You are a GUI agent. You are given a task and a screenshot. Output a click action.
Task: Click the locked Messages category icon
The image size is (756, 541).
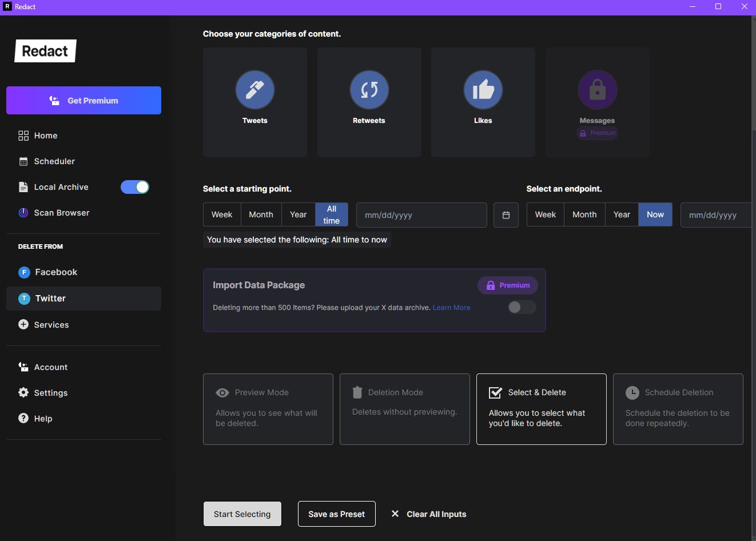[x=597, y=90]
